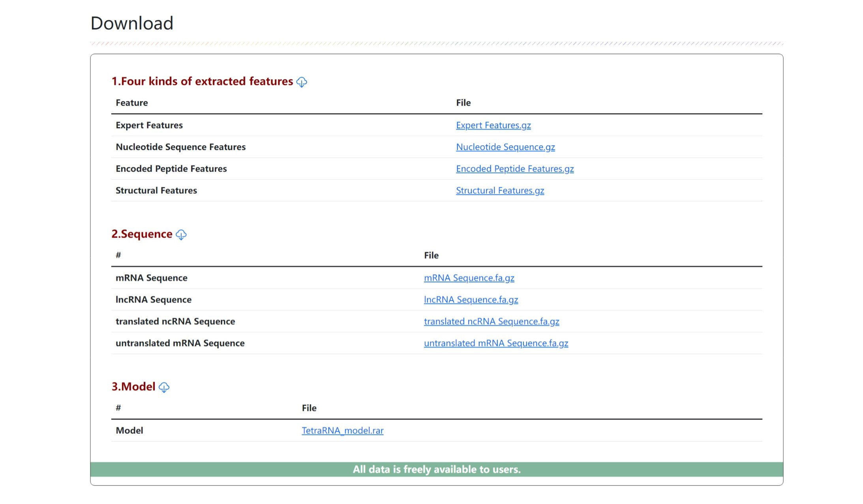
Task: Download Expert Features.gz file
Action: (493, 125)
